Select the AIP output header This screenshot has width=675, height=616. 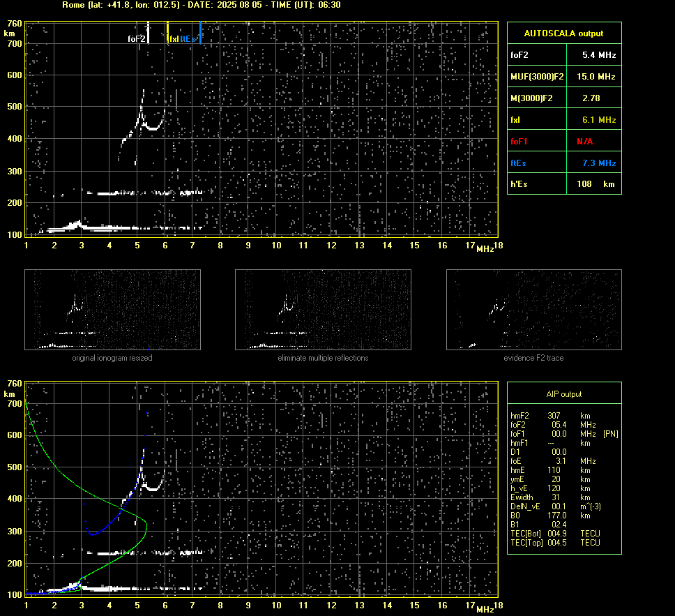tap(564, 394)
